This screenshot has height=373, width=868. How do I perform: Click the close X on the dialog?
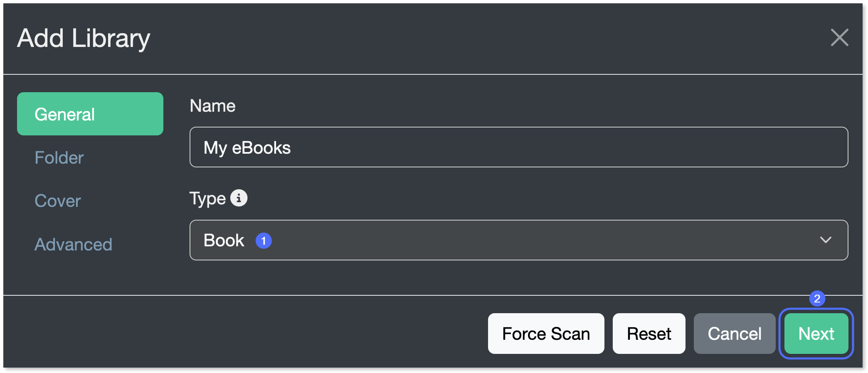pos(839,38)
